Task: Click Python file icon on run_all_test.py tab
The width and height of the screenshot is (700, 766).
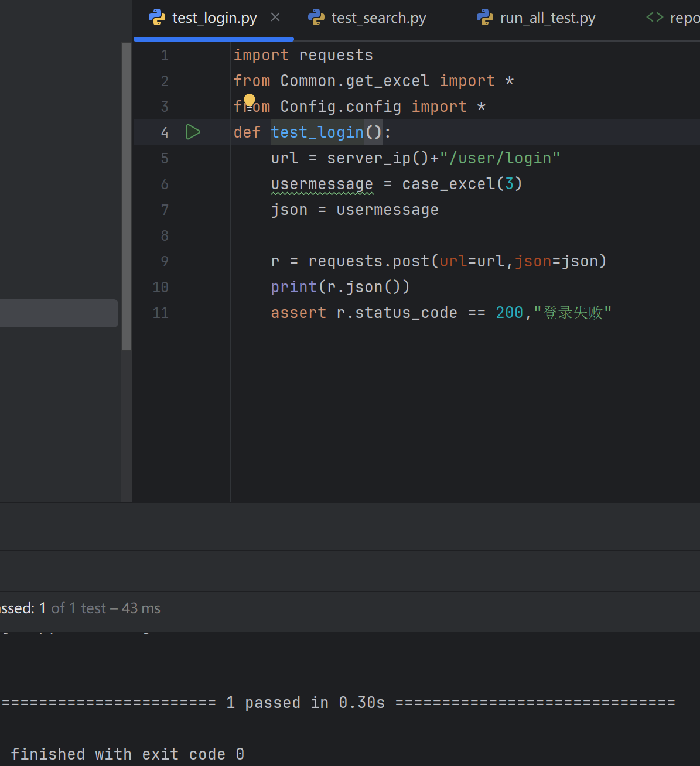Action: pyautogui.click(x=485, y=18)
